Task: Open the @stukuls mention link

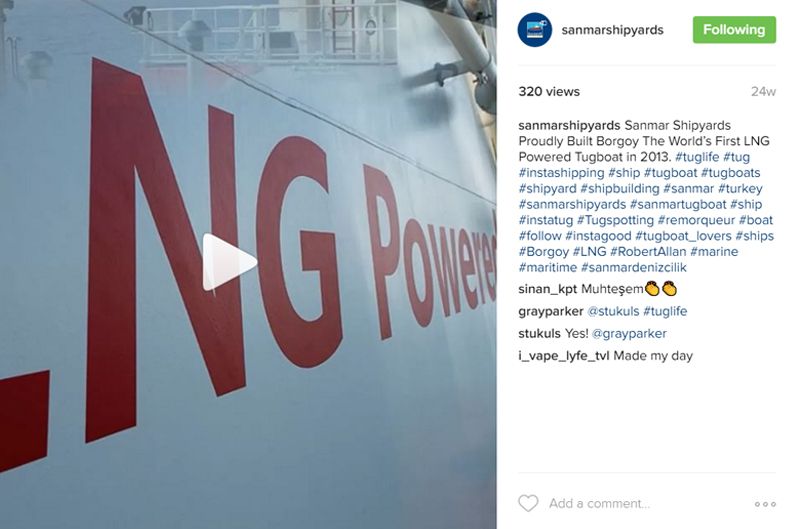Action: coord(613,311)
